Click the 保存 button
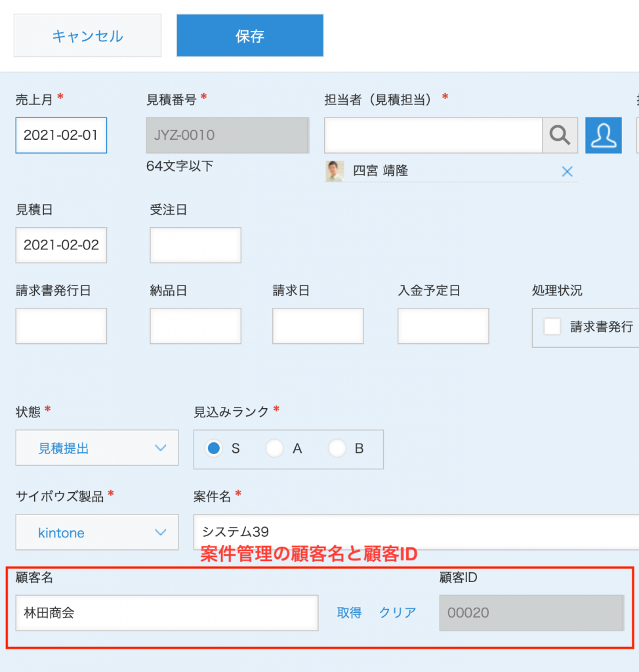Image resolution: width=639 pixels, height=672 pixels. pyautogui.click(x=250, y=35)
